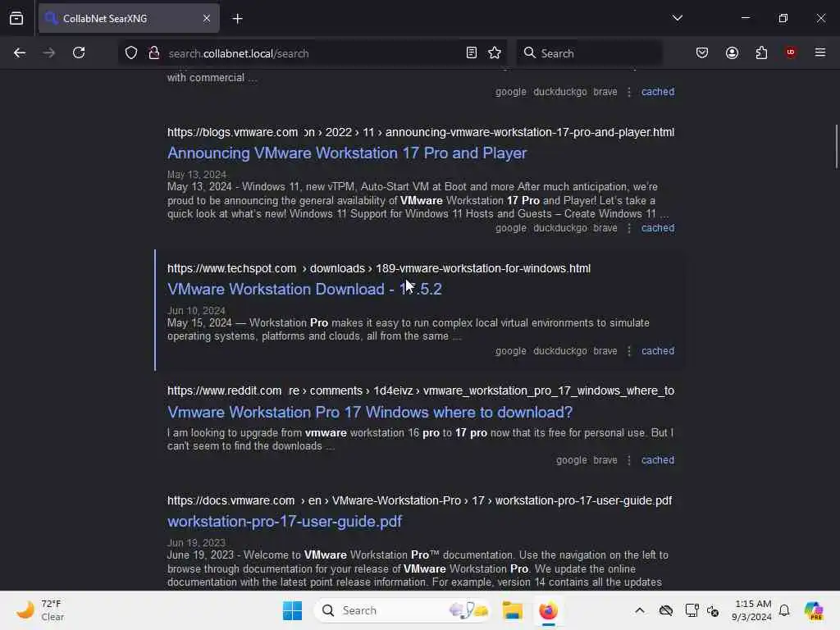View site security padlock info
840x630 pixels.
pyautogui.click(x=153, y=53)
